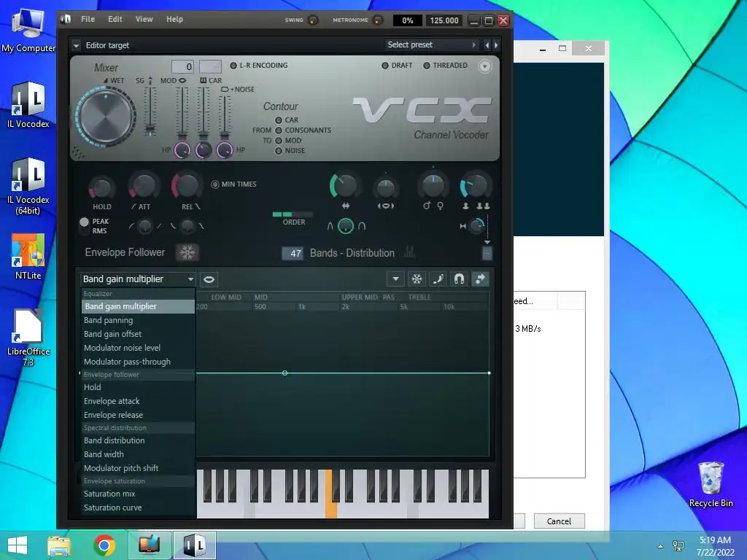This screenshot has height=560, width=747.
Task: Open IL Vocodex desktop shortcut
Action: tap(28, 106)
